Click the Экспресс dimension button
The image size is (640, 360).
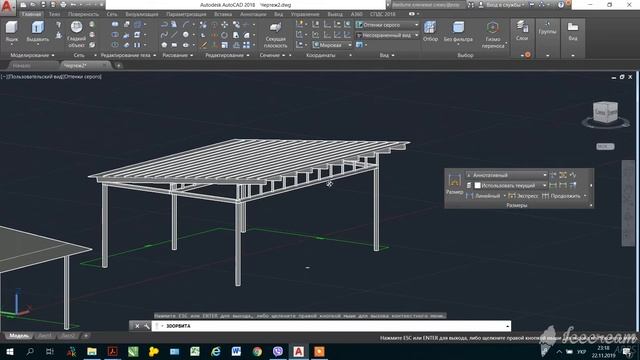pos(524,196)
